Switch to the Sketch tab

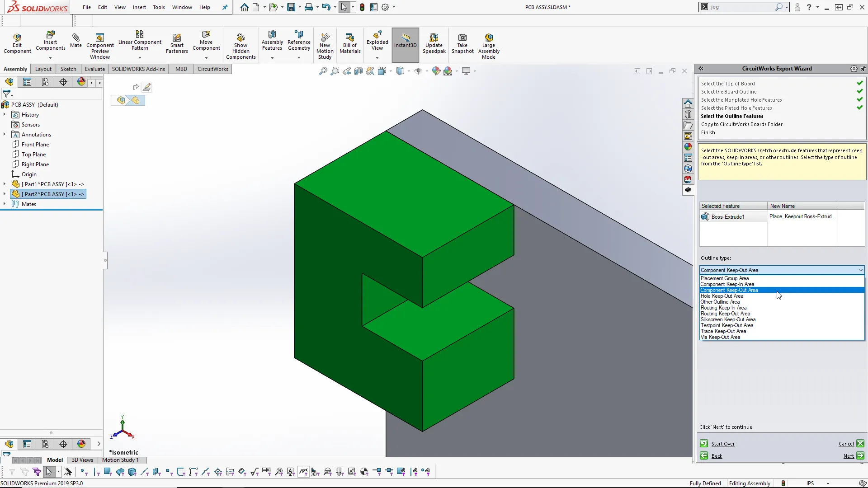(68, 69)
